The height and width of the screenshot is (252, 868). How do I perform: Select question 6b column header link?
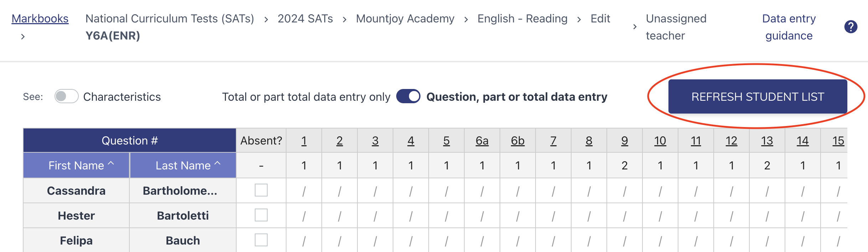517,141
